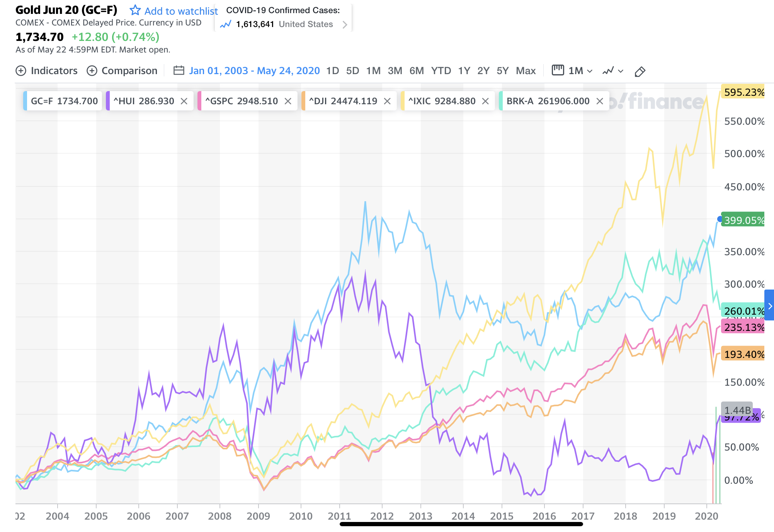Screen dimensions: 774x532
Task: Select the Max time range
Action: (526, 71)
